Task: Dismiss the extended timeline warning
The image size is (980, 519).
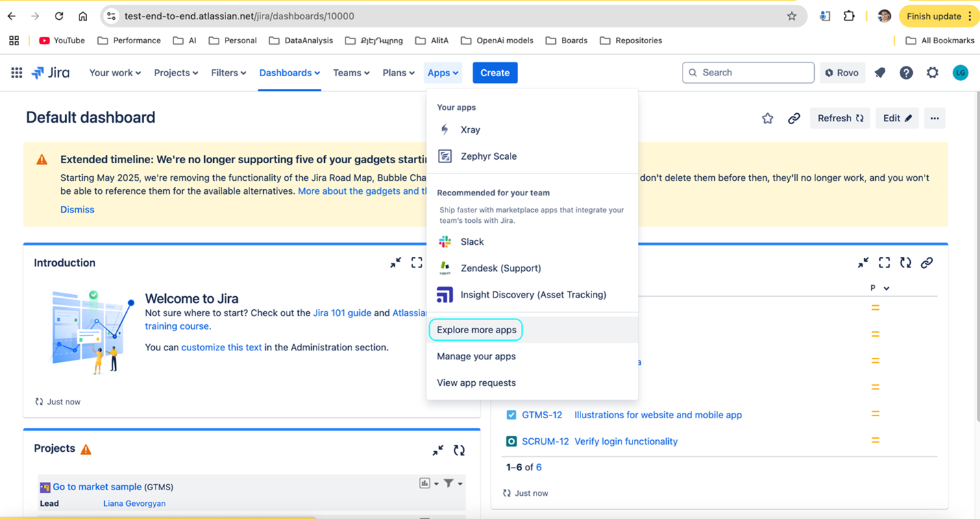Action: click(77, 210)
